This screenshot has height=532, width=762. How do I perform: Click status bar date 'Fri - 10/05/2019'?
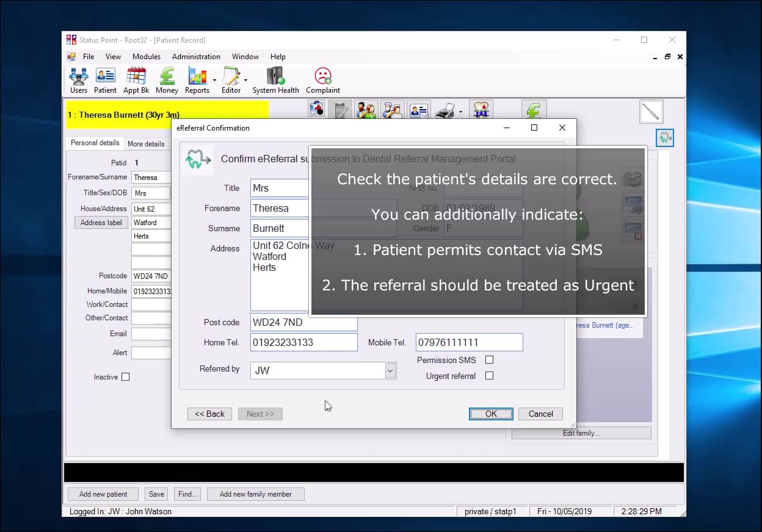click(565, 511)
